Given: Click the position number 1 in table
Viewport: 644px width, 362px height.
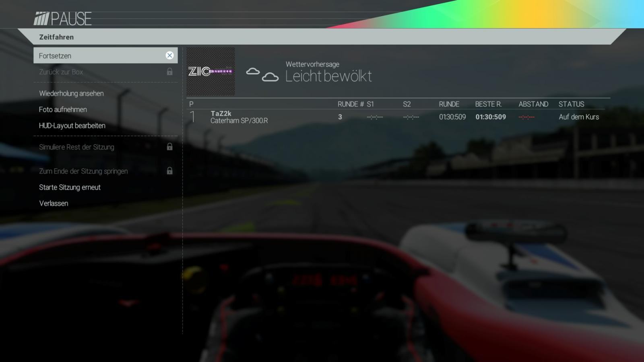Looking at the screenshot, I should [193, 117].
